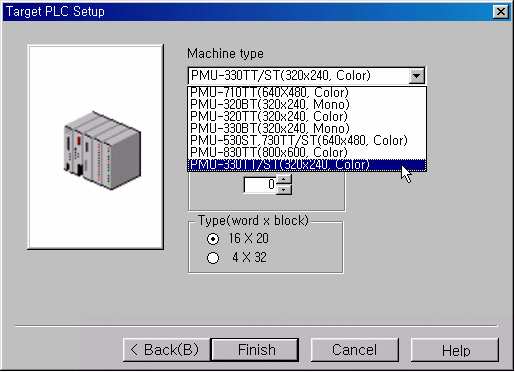Viewport: 515px width, 372px height.
Task: Expand the Machine type dropdown arrow
Action: (416, 76)
